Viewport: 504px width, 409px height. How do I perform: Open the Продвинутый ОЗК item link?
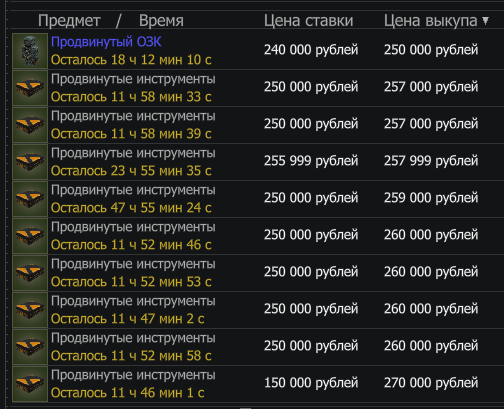click(x=106, y=42)
